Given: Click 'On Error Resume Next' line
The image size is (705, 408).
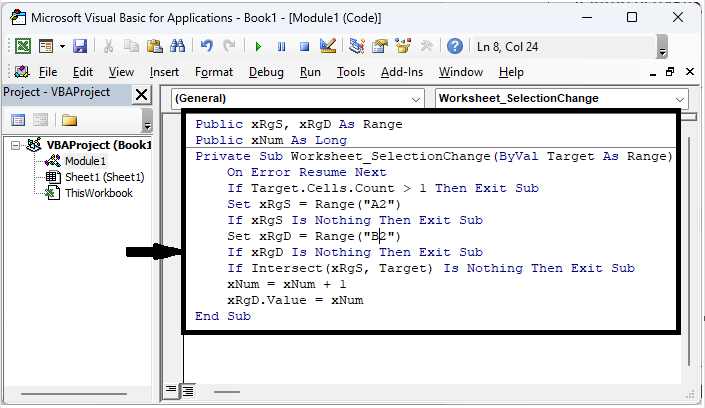Looking at the screenshot, I should tap(306, 172).
